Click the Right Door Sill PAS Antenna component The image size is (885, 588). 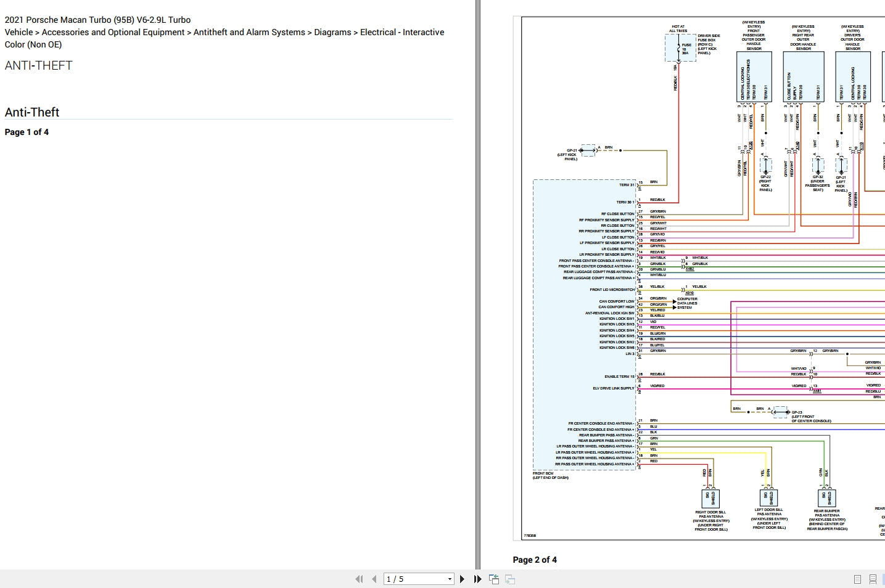711,498
